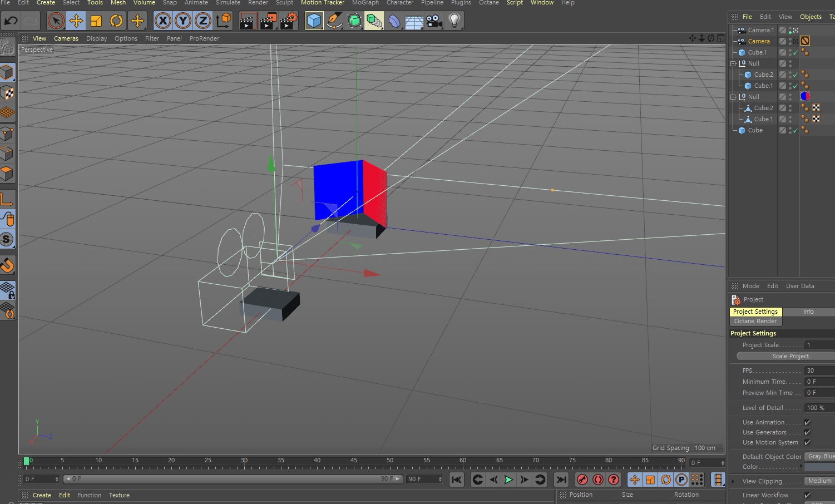This screenshot has width=835, height=504.
Task: Disable the Linear Workflow checkbox
Action: point(807,495)
